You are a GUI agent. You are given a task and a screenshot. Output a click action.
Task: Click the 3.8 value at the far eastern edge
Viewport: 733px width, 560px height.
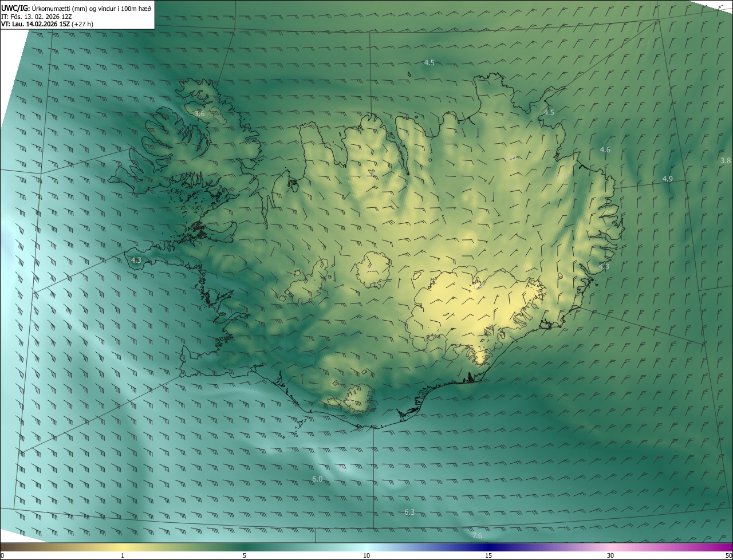(x=726, y=160)
